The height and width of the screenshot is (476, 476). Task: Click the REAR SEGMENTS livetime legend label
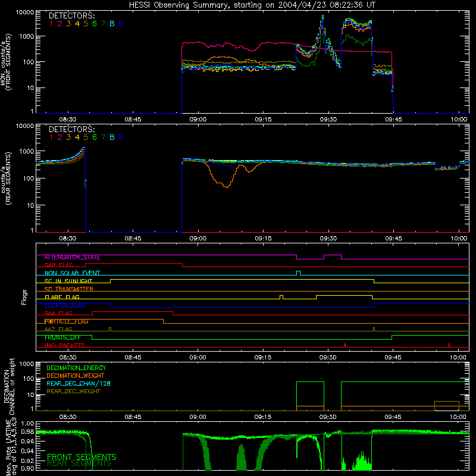80,464
